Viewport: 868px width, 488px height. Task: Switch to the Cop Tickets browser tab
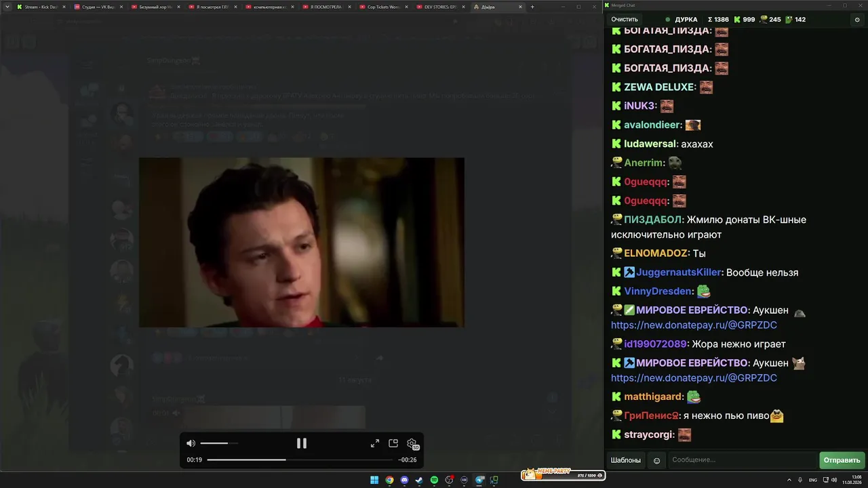384,7
